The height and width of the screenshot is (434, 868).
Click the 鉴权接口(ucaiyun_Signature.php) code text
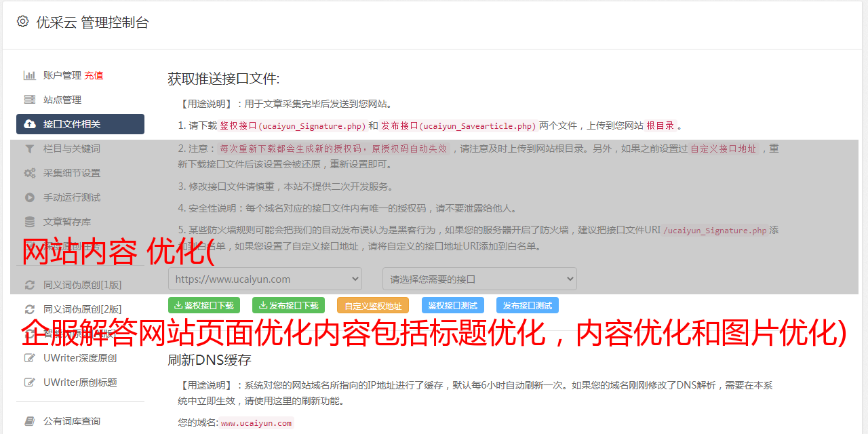[292, 125]
